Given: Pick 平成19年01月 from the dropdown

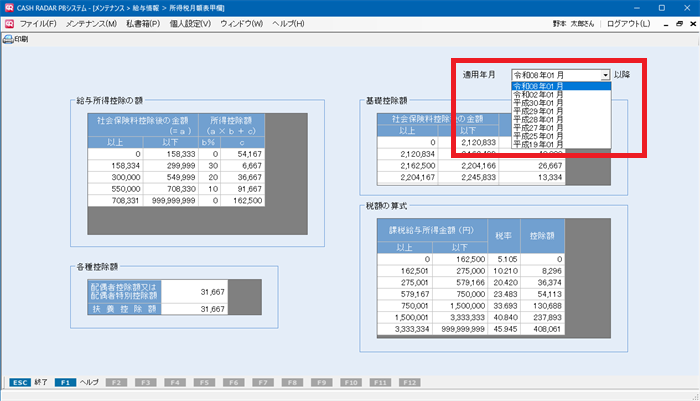Looking at the screenshot, I should [x=544, y=144].
